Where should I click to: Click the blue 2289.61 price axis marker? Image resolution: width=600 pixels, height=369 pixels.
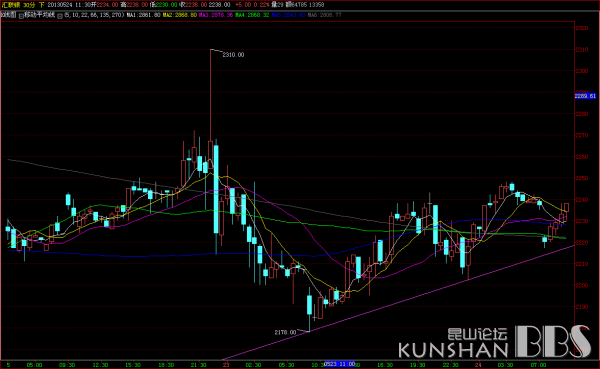tap(585, 96)
